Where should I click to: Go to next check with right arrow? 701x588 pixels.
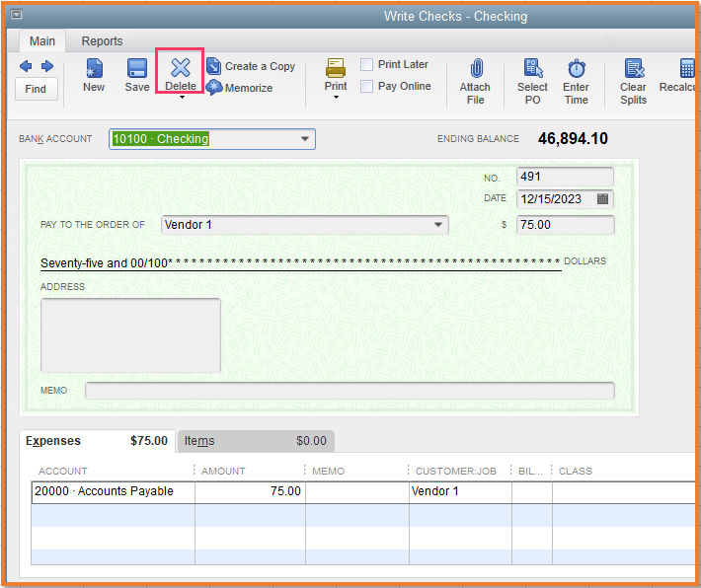coord(47,66)
